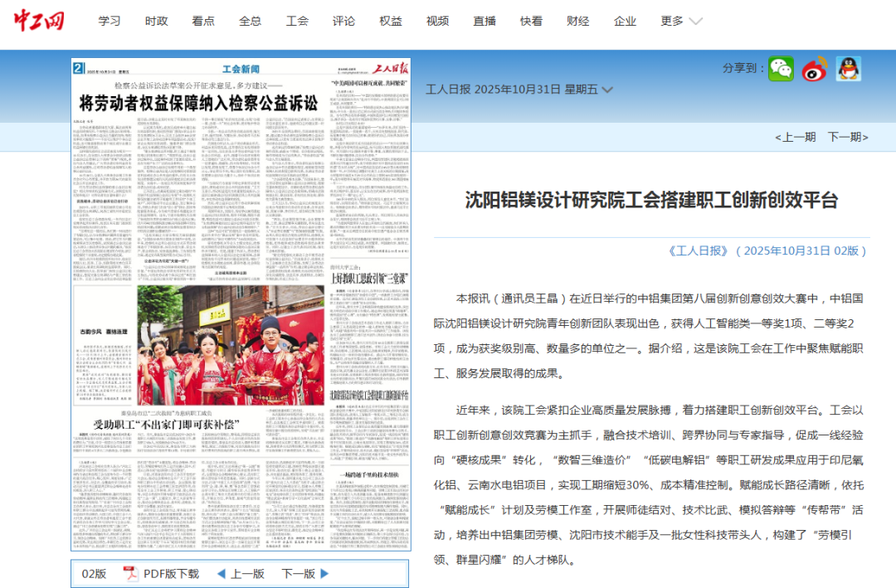Go to the next issue 下一期>
This screenshot has height=588, width=896.
tap(848, 137)
